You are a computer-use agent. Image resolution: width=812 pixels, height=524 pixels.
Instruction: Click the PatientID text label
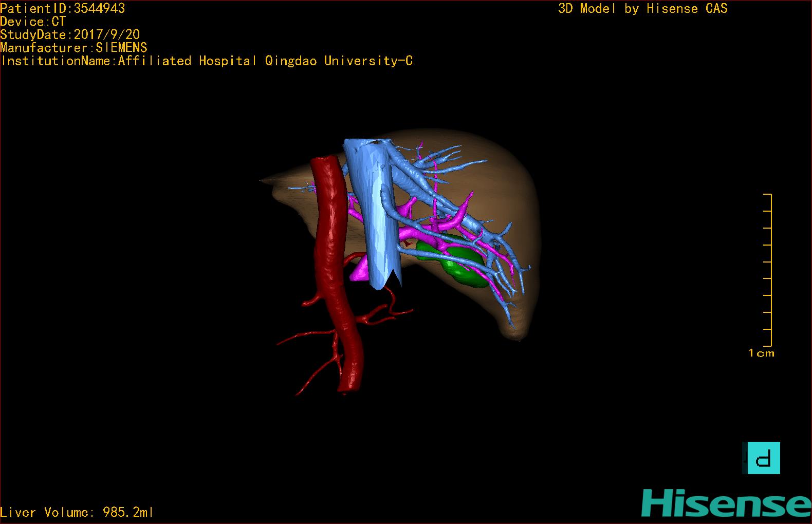pyautogui.click(x=62, y=8)
